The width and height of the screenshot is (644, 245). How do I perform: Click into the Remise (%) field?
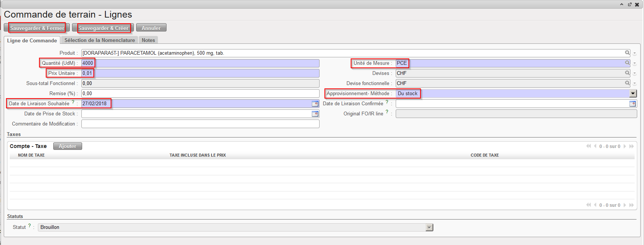tap(200, 94)
